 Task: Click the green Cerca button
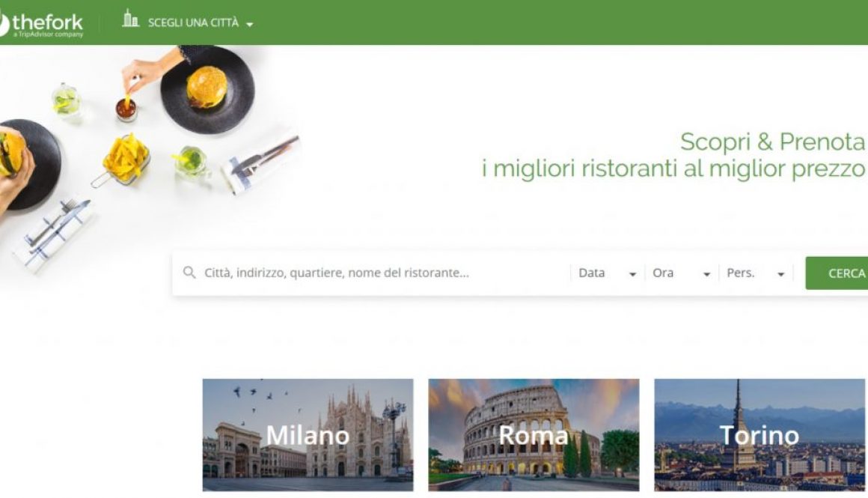click(x=837, y=273)
